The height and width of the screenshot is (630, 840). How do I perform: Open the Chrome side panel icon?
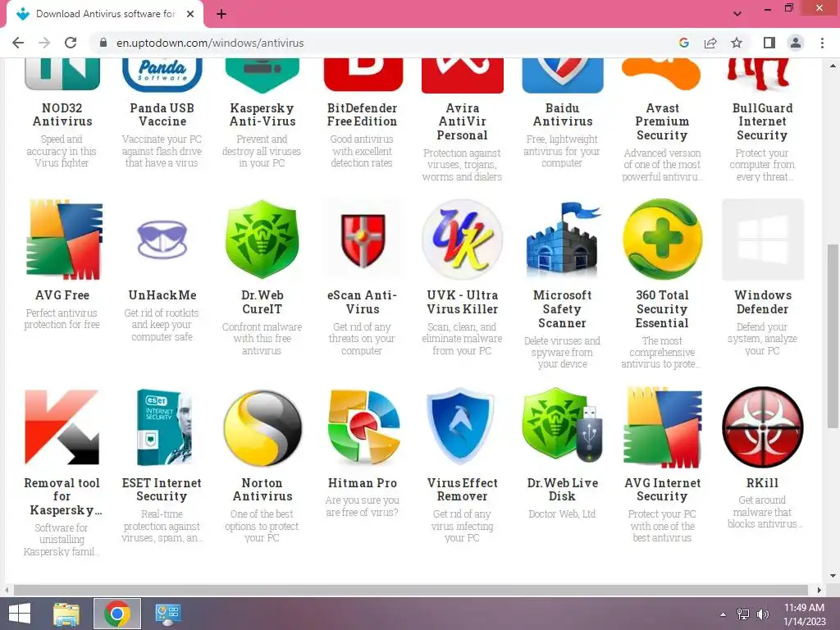click(x=769, y=43)
